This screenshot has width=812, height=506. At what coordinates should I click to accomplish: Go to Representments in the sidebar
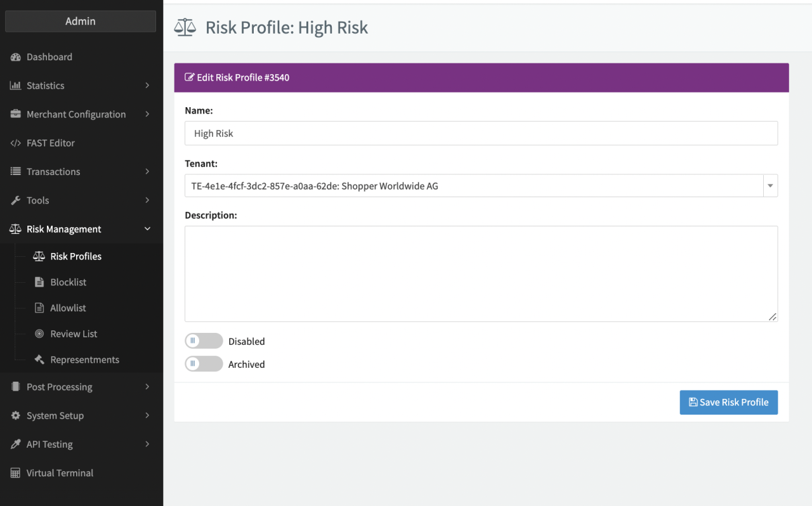click(84, 360)
